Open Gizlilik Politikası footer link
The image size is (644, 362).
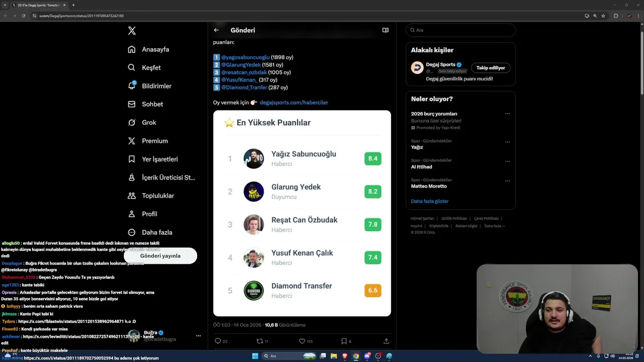point(454,219)
